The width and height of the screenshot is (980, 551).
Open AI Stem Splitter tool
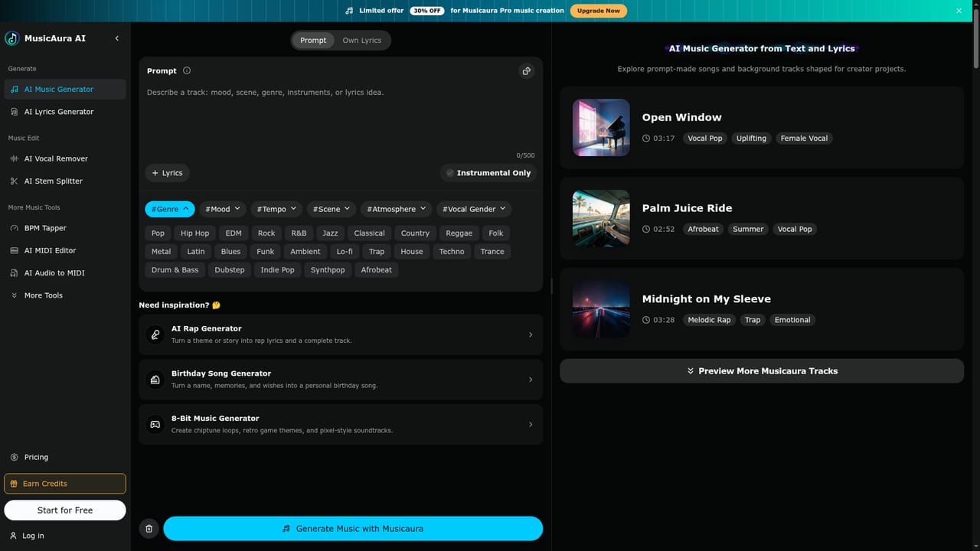[x=65, y=181]
